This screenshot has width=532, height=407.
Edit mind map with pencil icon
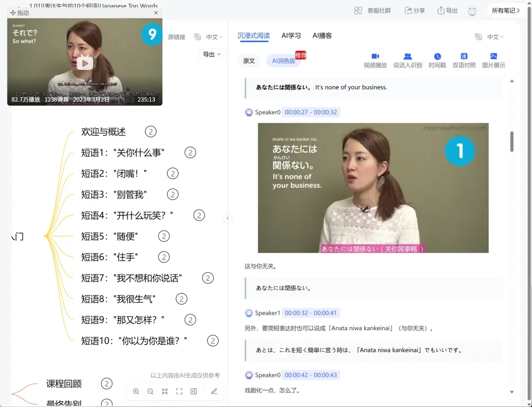click(214, 391)
